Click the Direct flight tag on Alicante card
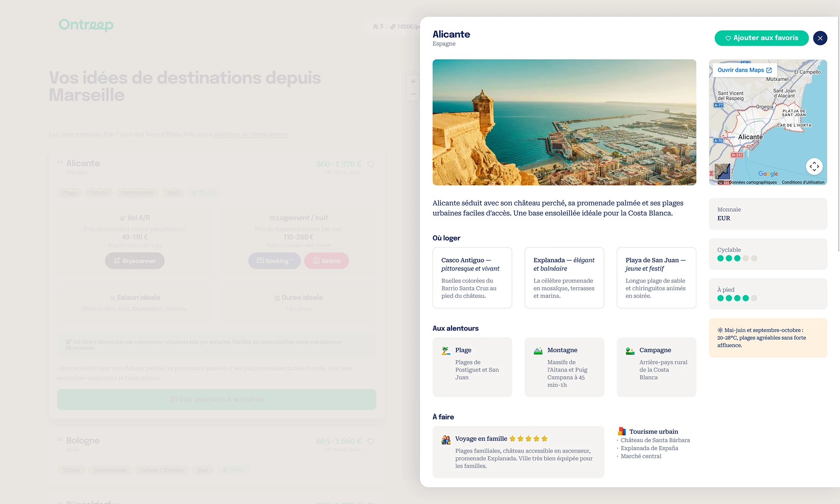Image resolution: width=840 pixels, height=504 pixels. point(204,193)
